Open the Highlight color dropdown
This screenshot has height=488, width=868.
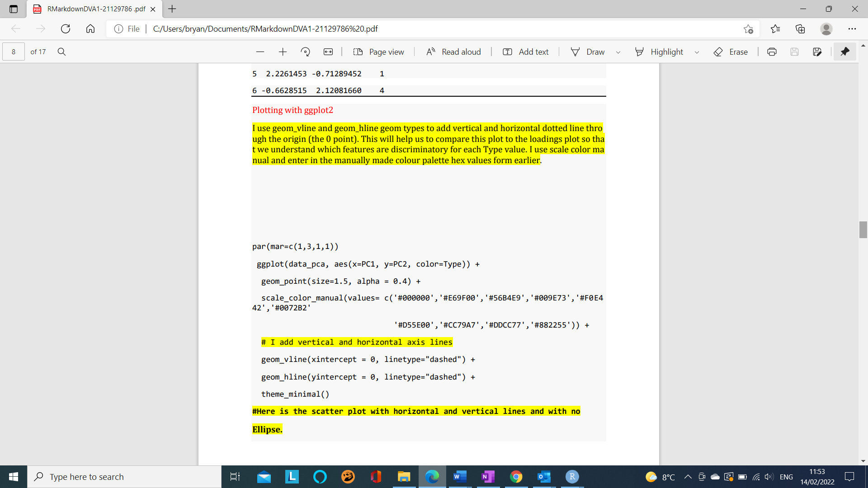click(x=697, y=52)
